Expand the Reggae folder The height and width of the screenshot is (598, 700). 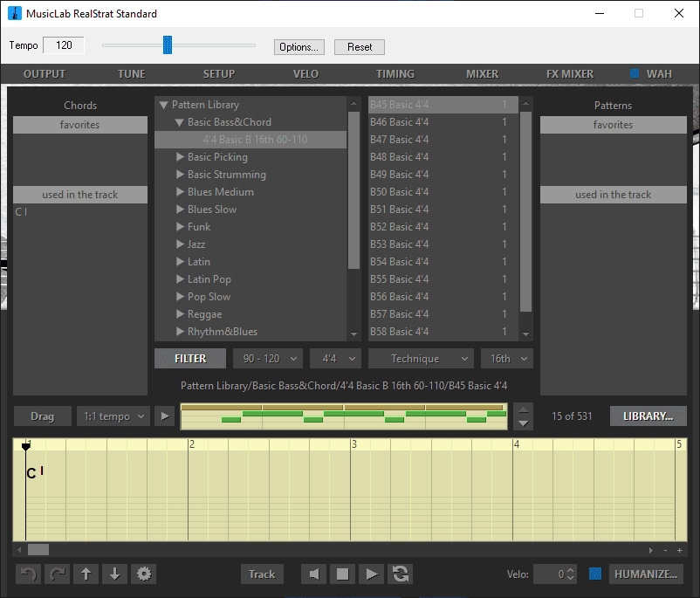180,314
